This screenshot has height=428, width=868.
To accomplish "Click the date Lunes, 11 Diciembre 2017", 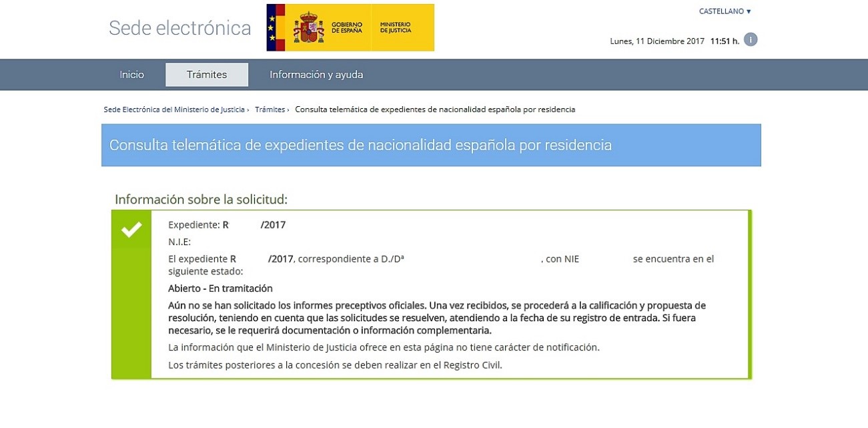I will 657,41.
